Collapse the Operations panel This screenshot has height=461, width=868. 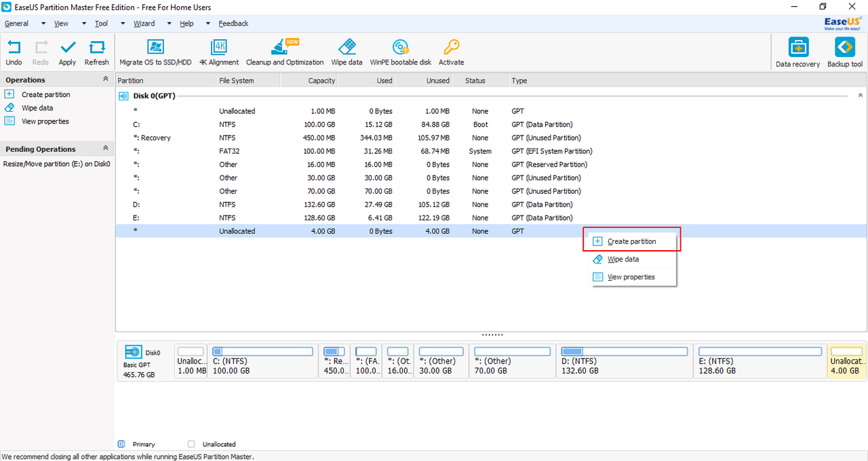[105, 79]
